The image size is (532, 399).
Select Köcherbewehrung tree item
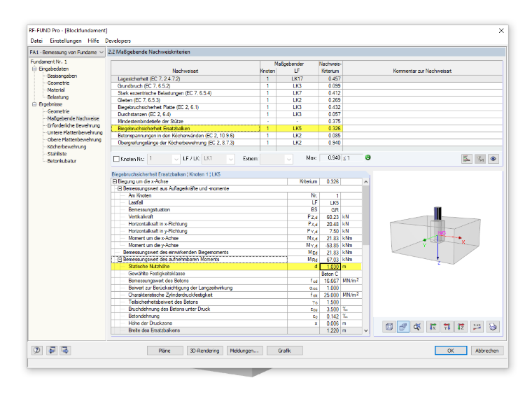(66, 147)
